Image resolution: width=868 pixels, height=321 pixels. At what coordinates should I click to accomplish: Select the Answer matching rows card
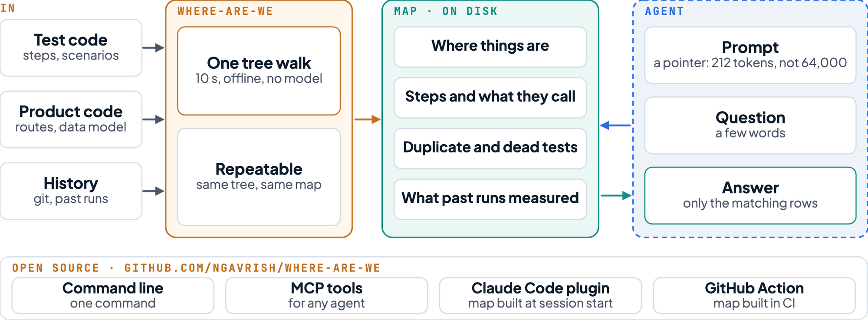pyautogui.click(x=750, y=195)
